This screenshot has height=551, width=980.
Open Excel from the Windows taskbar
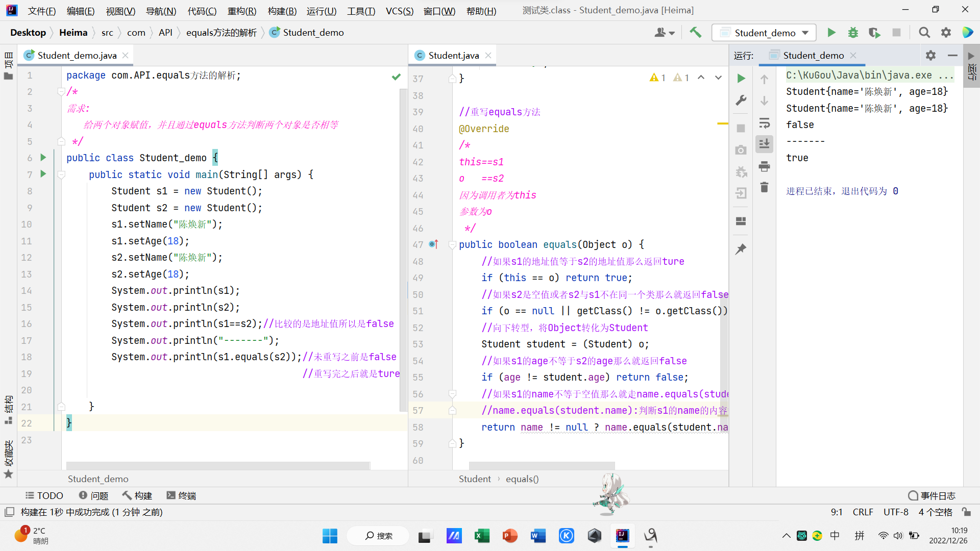tap(482, 536)
